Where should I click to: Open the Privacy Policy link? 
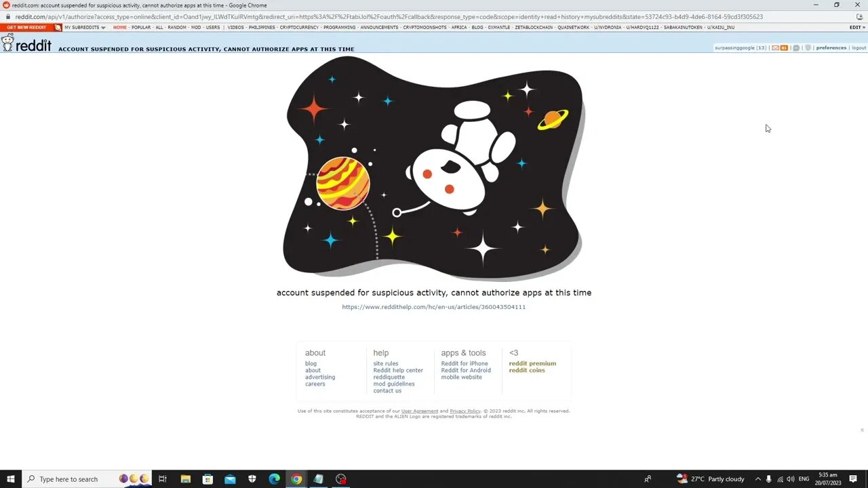click(465, 411)
